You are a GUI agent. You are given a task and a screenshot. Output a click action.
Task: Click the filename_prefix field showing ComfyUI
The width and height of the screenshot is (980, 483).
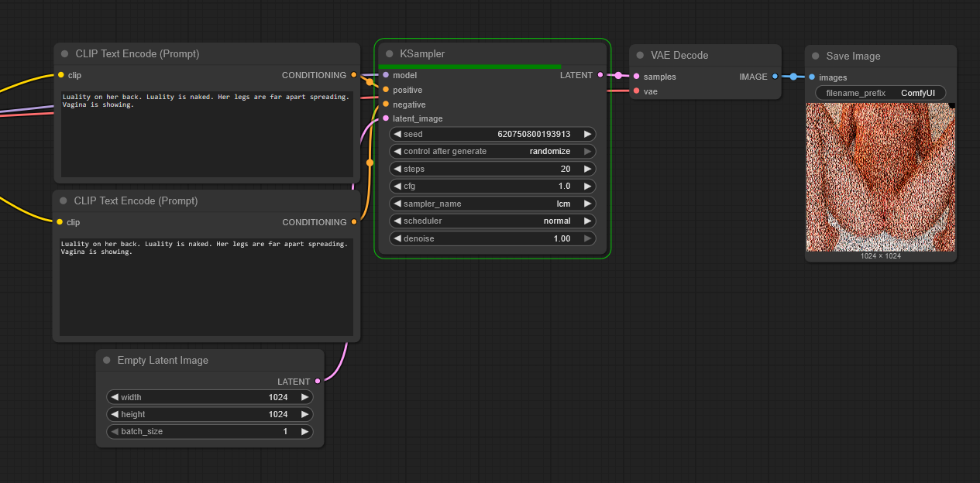(881, 93)
